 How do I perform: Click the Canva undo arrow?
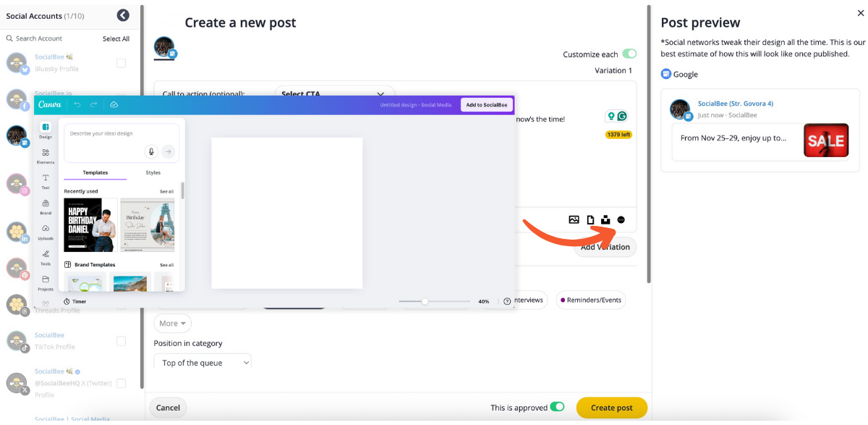coord(77,105)
